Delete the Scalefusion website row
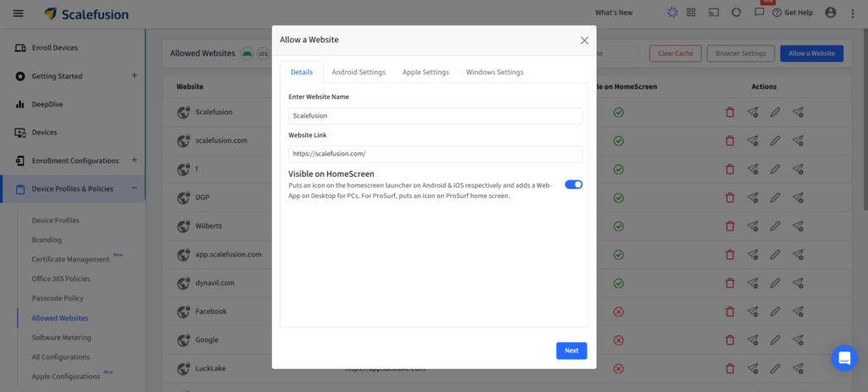 point(730,112)
